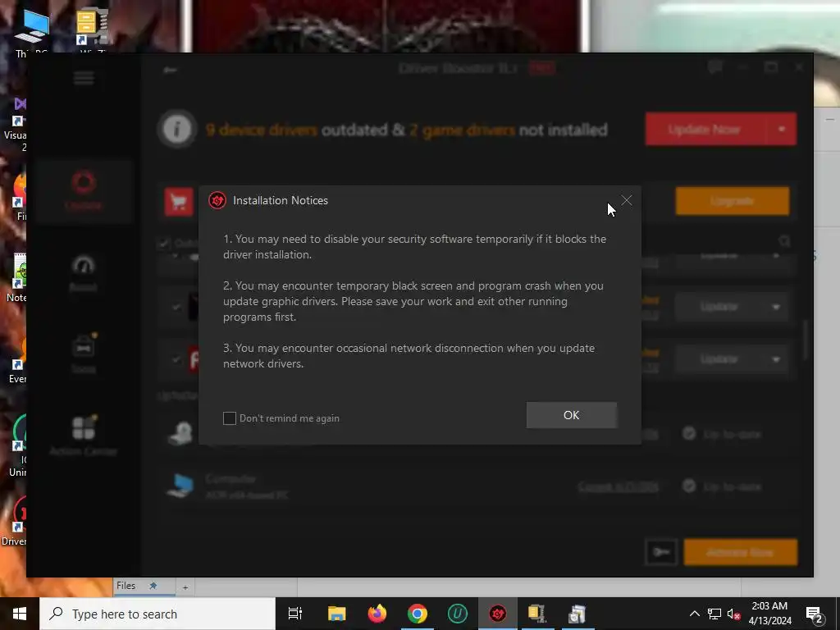Screen dimensions: 840x630
Task: Click the muted volume tray icon
Action: (x=733, y=614)
